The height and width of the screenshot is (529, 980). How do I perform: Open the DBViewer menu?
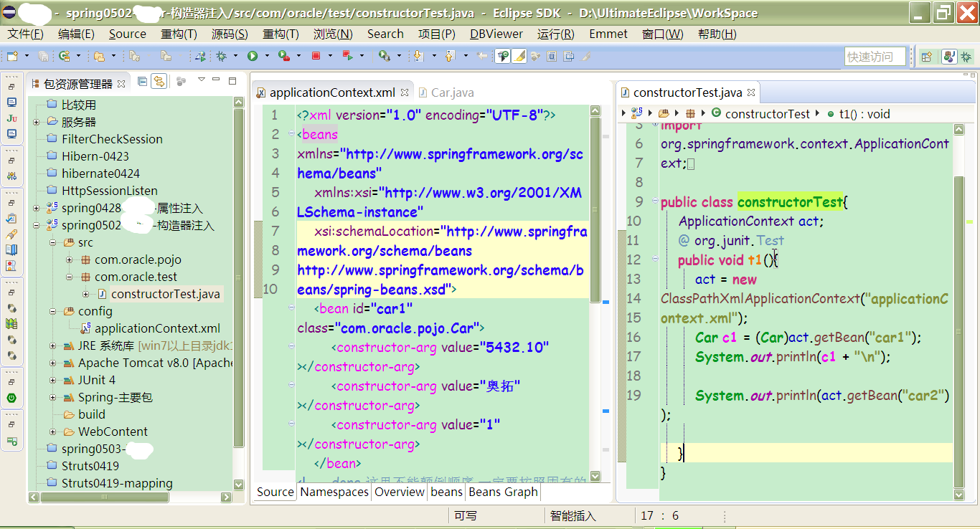click(496, 34)
